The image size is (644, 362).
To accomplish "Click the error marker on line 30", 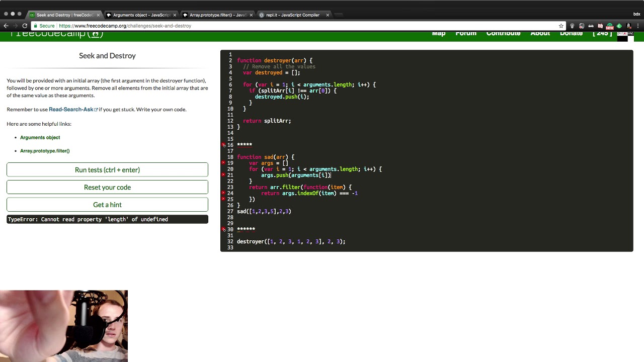I will pos(223,229).
